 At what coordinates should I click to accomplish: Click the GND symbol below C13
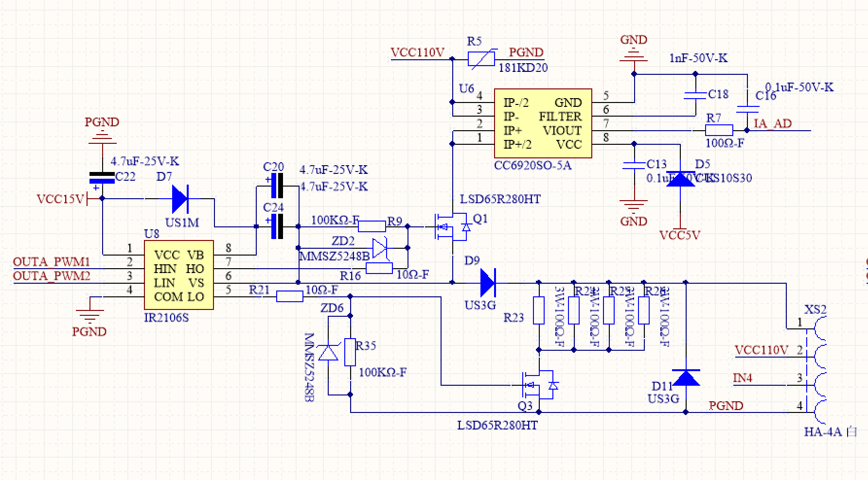pyautogui.click(x=634, y=206)
